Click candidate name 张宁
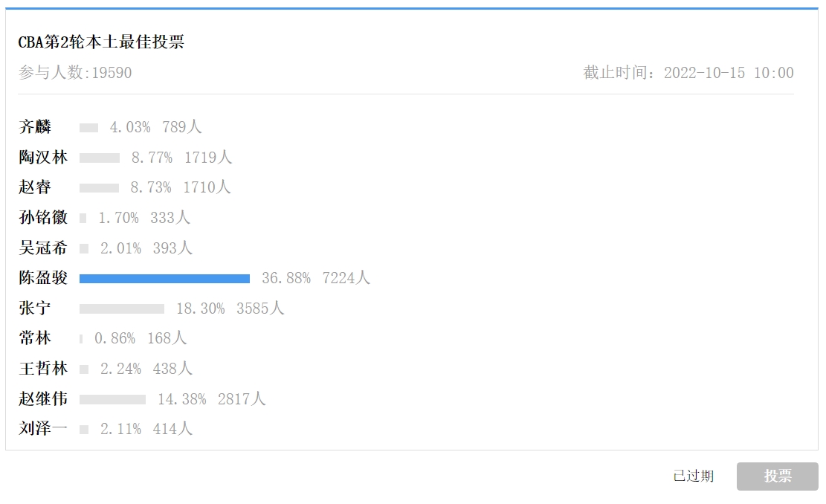Screen dimensions: 826x504 pos(35,308)
